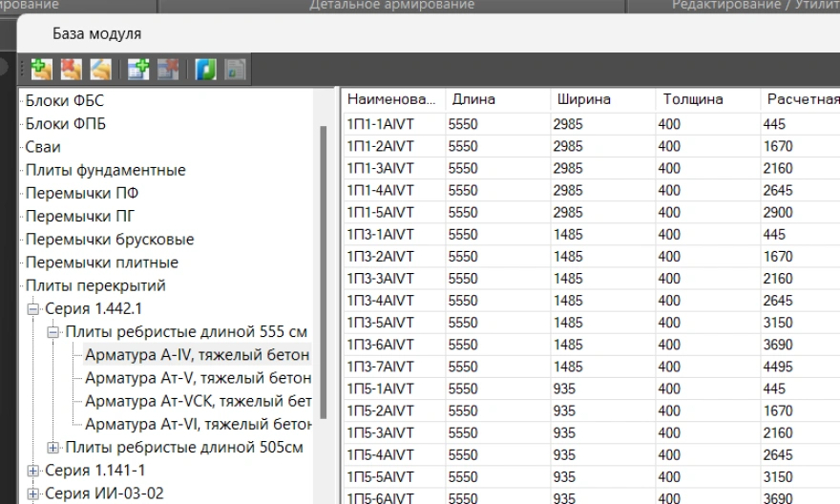
Task: Click the edit group icon with pencil
Action: pyautogui.click(x=98, y=69)
